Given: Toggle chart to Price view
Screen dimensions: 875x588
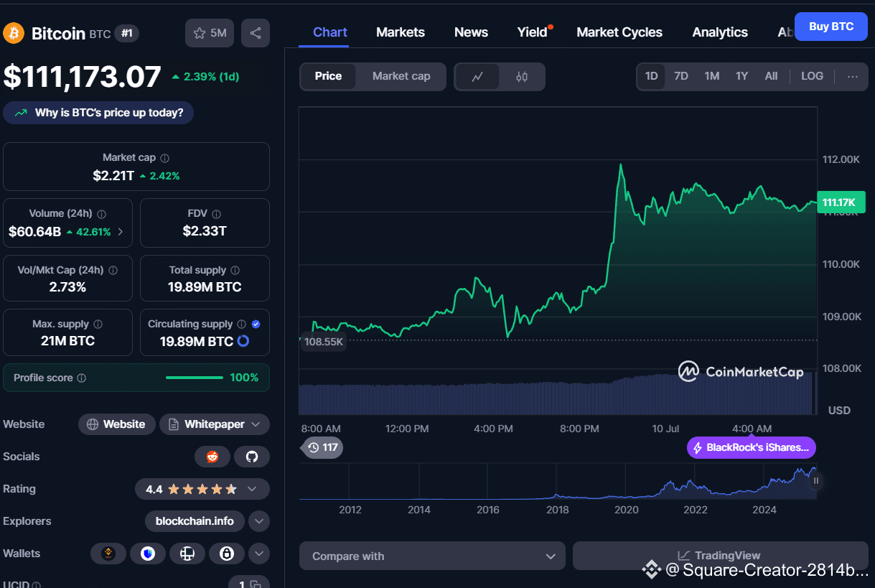Looking at the screenshot, I should (x=328, y=76).
